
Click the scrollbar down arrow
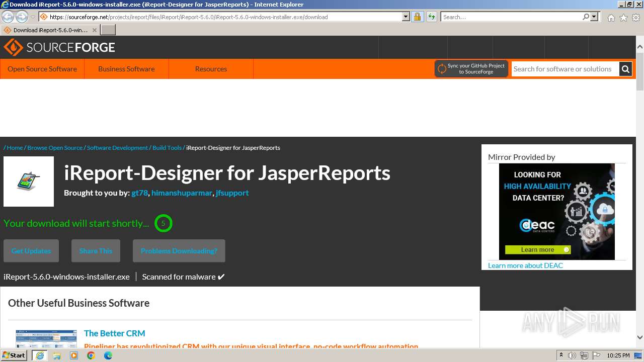click(640, 337)
